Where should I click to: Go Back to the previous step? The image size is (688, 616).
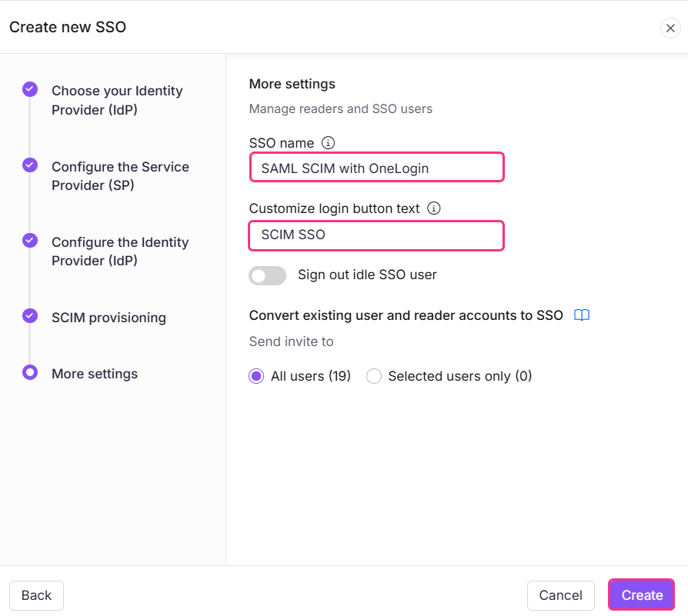pyautogui.click(x=36, y=595)
